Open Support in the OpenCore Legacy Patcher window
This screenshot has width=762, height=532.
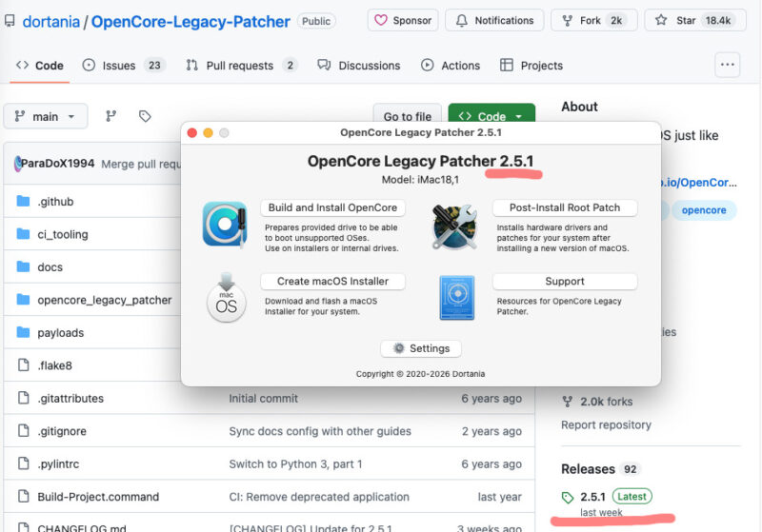tap(565, 282)
